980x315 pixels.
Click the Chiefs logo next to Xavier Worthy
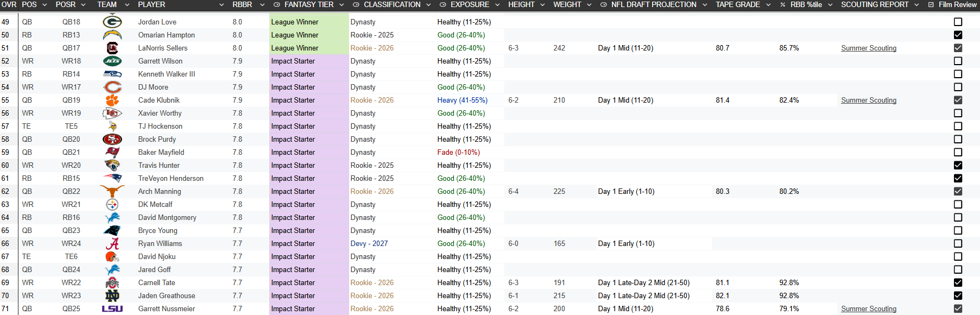(112, 113)
